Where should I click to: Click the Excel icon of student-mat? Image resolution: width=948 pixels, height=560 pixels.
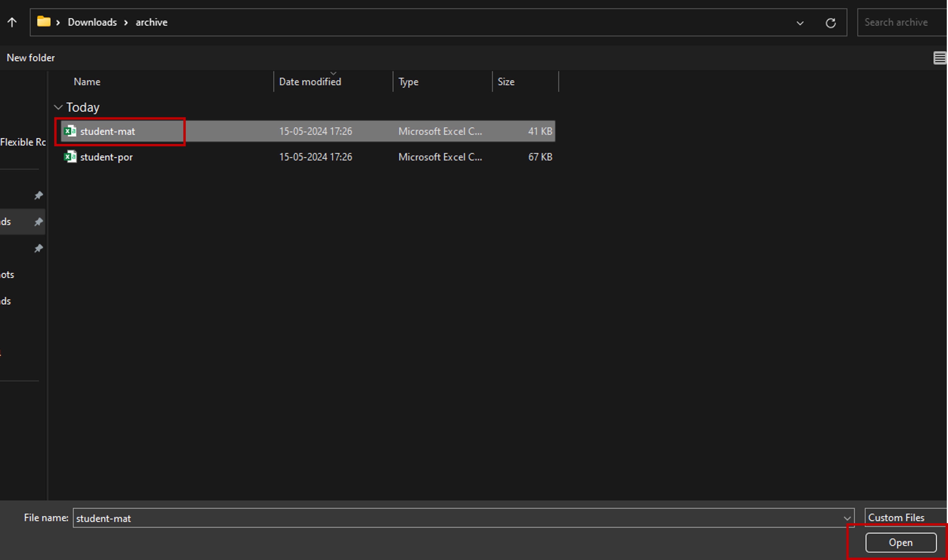(x=70, y=131)
